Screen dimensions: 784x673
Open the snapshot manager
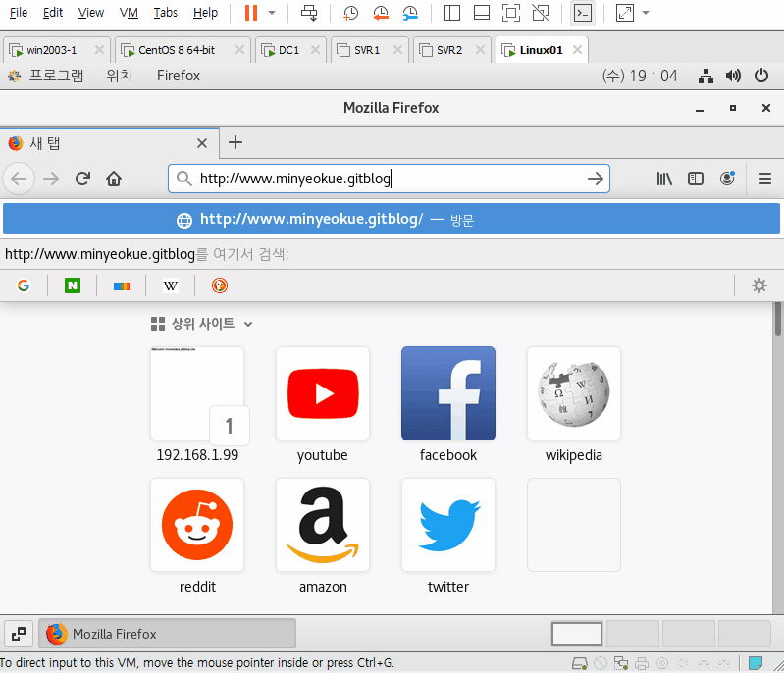pos(410,13)
